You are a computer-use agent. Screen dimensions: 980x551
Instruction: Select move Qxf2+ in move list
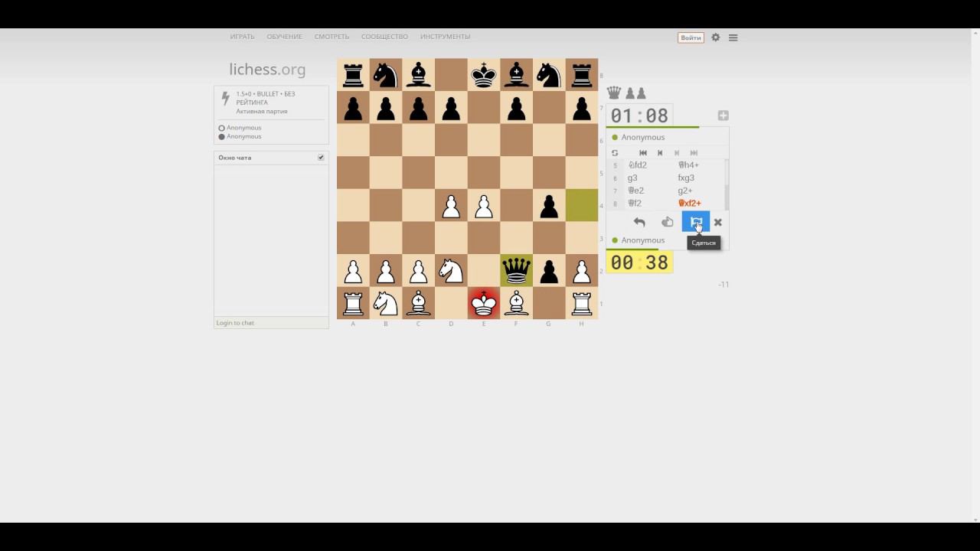click(689, 204)
